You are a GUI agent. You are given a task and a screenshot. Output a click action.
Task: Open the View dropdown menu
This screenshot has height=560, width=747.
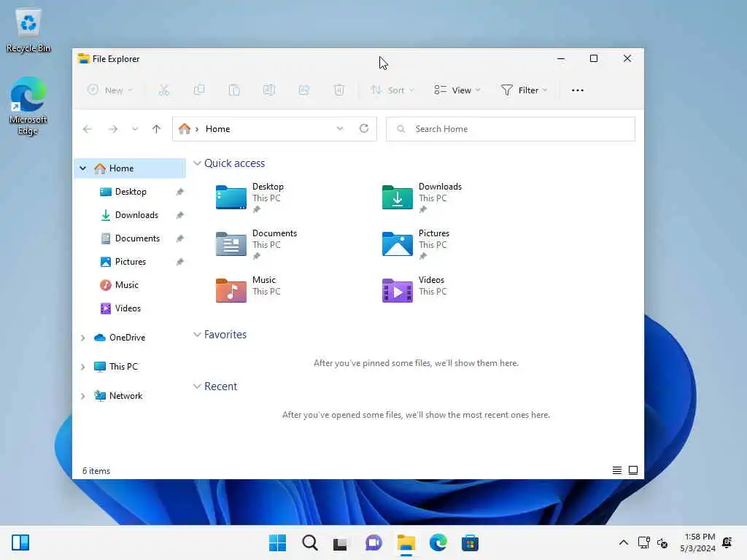click(x=457, y=90)
